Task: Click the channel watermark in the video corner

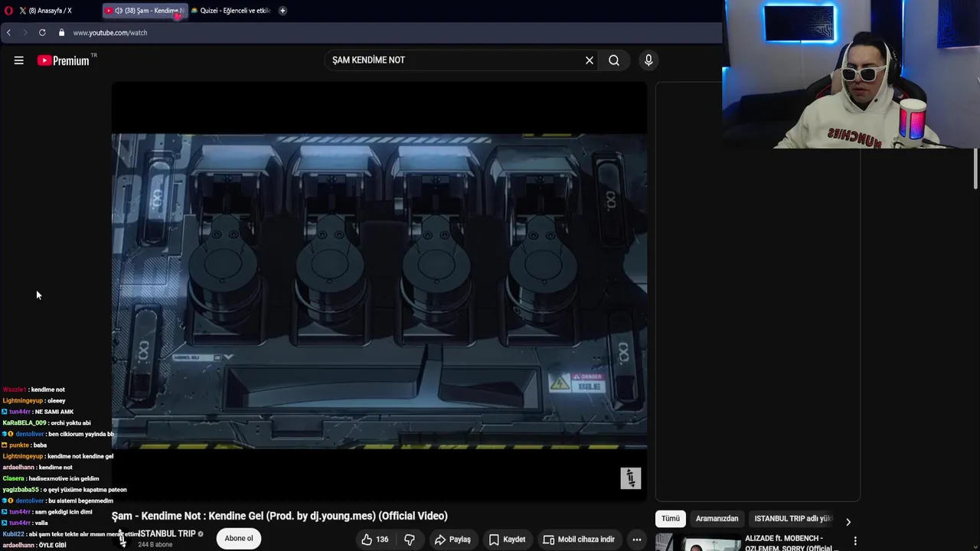Action: pyautogui.click(x=630, y=478)
